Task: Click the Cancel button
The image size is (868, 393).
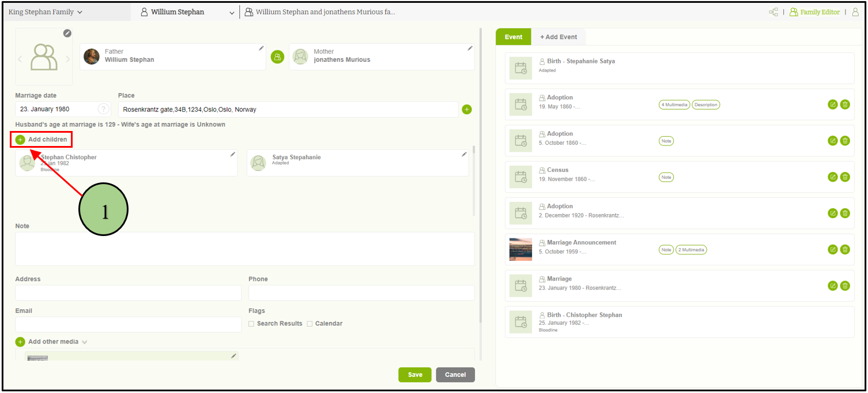Action: [x=455, y=375]
